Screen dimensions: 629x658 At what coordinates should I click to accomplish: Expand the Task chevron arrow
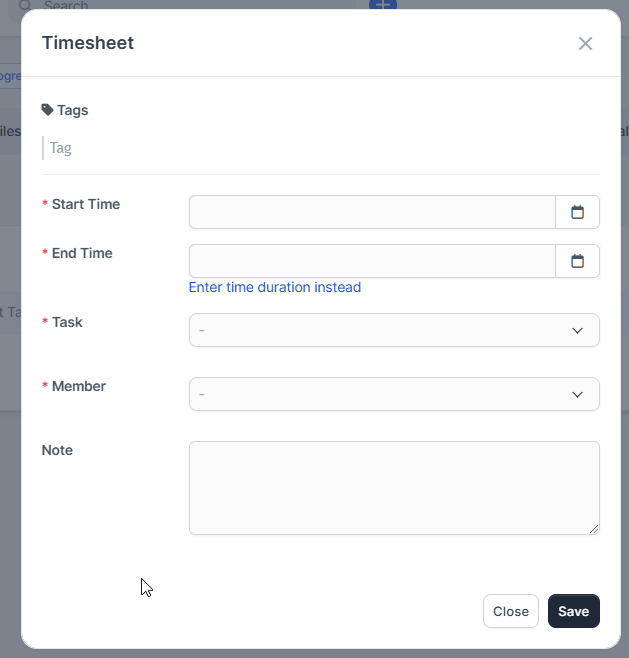tap(577, 330)
